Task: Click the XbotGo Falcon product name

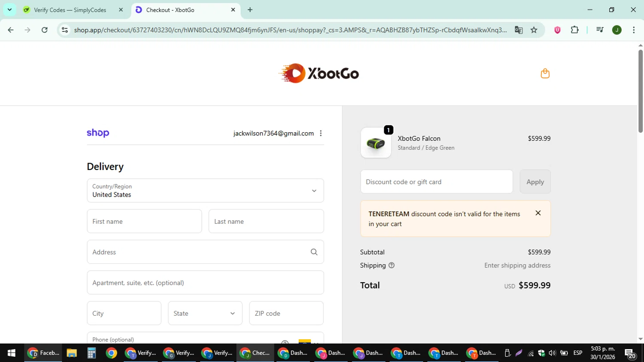Action: (419, 138)
